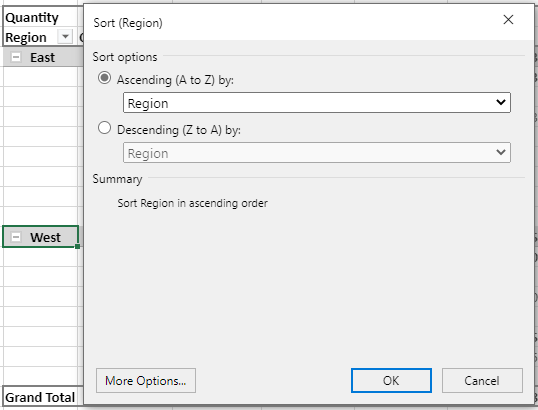Click the Descending (Z to A) by label

(179, 130)
